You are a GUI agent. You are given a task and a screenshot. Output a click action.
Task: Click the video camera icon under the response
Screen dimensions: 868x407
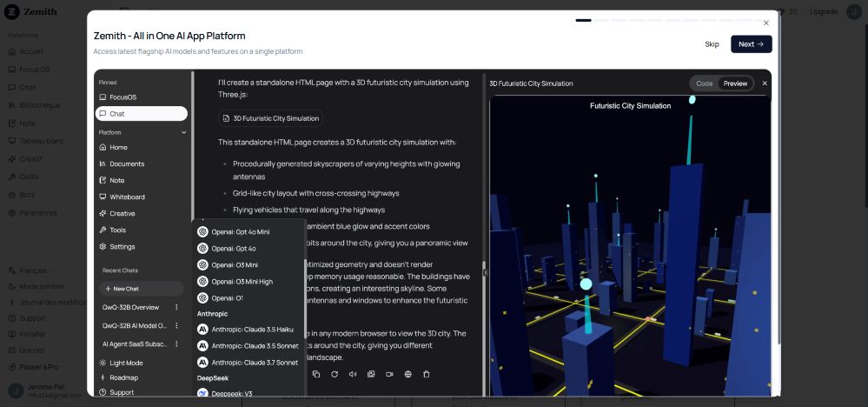(x=389, y=374)
